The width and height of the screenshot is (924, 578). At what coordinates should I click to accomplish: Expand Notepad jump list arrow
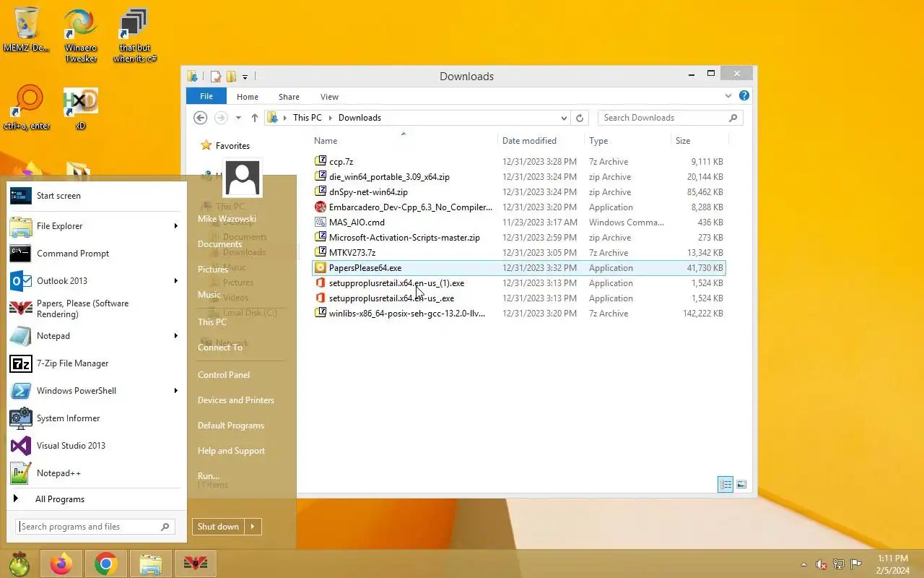click(x=175, y=336)
